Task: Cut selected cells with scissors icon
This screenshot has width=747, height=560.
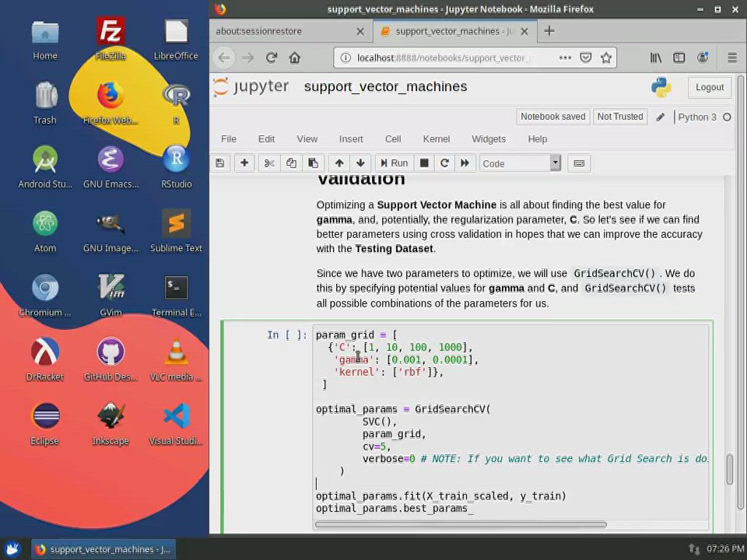Action: pos(269,163)
